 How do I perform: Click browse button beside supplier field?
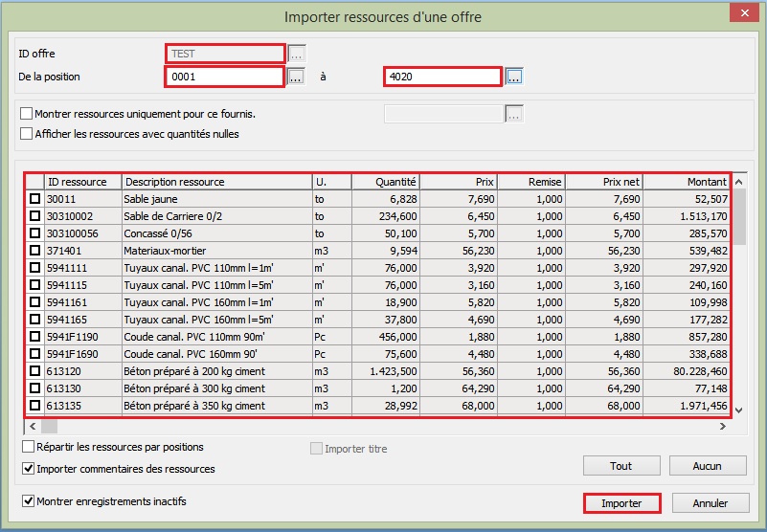(x=514, y=115)
